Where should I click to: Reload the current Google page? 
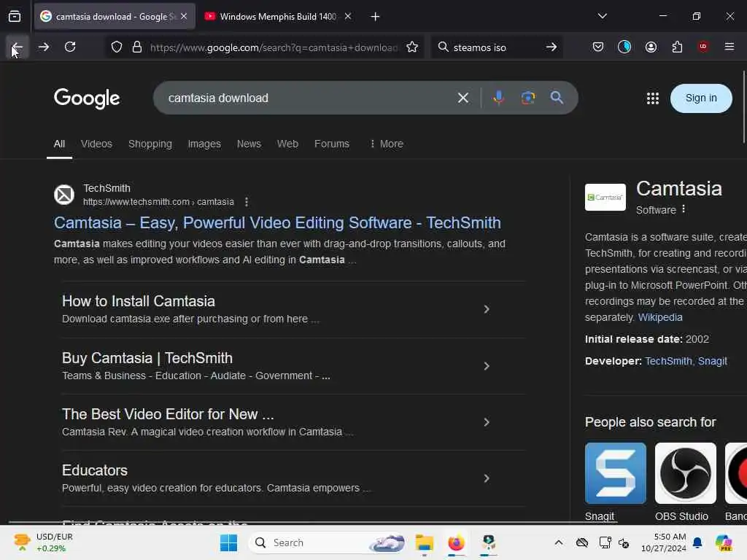[70, 47]
